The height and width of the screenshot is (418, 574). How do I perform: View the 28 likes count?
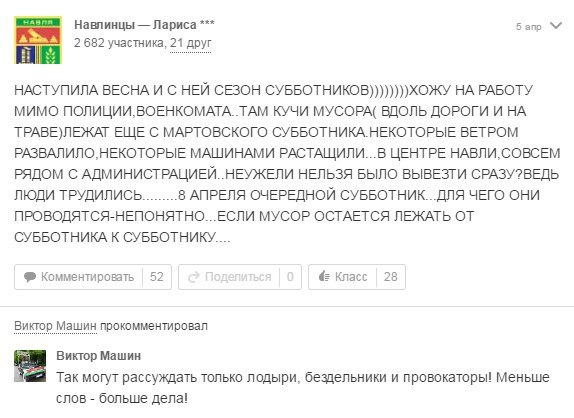coord(391,277)
